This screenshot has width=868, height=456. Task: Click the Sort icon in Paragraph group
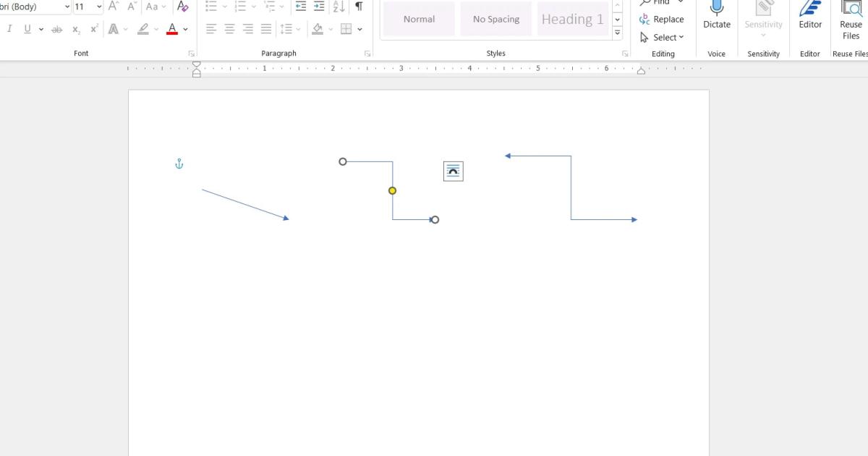coord(339,7)
